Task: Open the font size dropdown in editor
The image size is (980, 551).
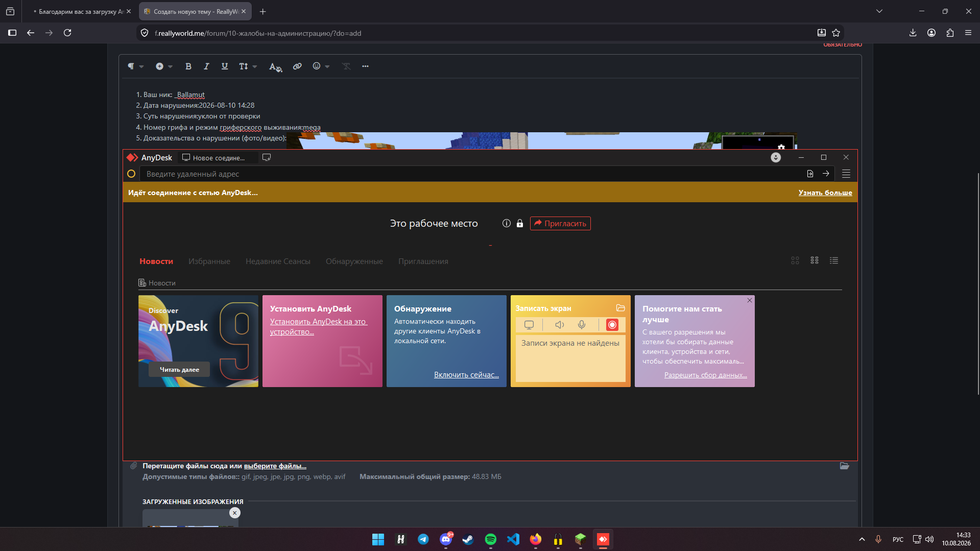Action: coord(248,66)
